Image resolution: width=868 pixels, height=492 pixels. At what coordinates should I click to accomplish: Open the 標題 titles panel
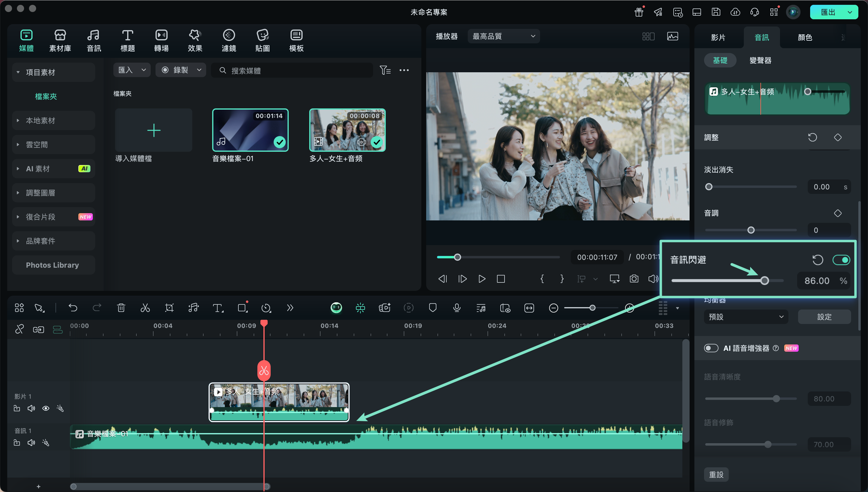click(x=127, y=41)
